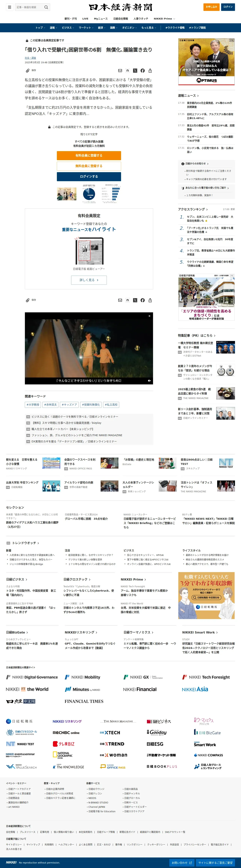This screenshot has width=241, height=868.
Task: Expand the もっと見る navigation dropdown
Action: click(149, 28)
